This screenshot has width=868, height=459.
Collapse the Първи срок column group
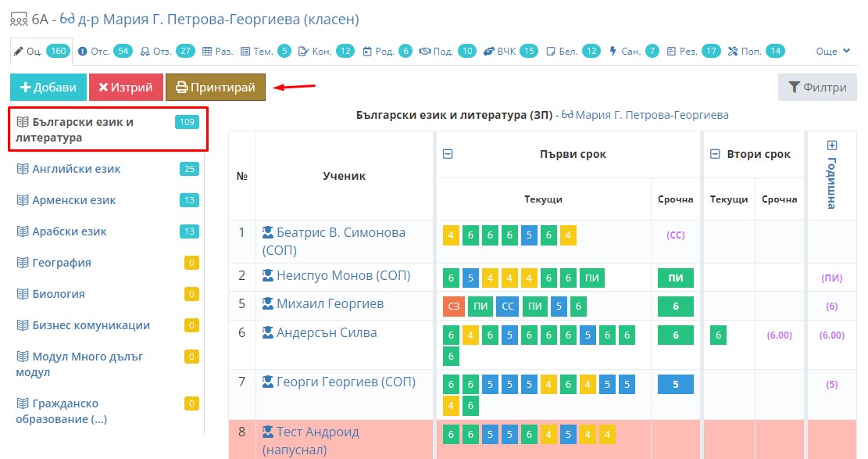(x=448, y=154)
